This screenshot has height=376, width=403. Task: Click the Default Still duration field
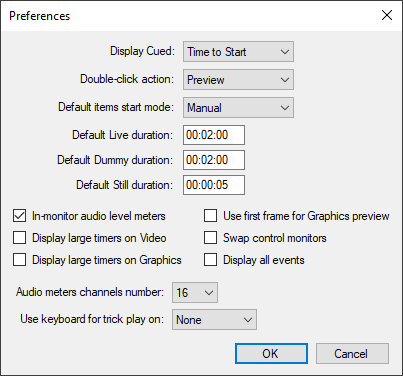pos(214,185)
